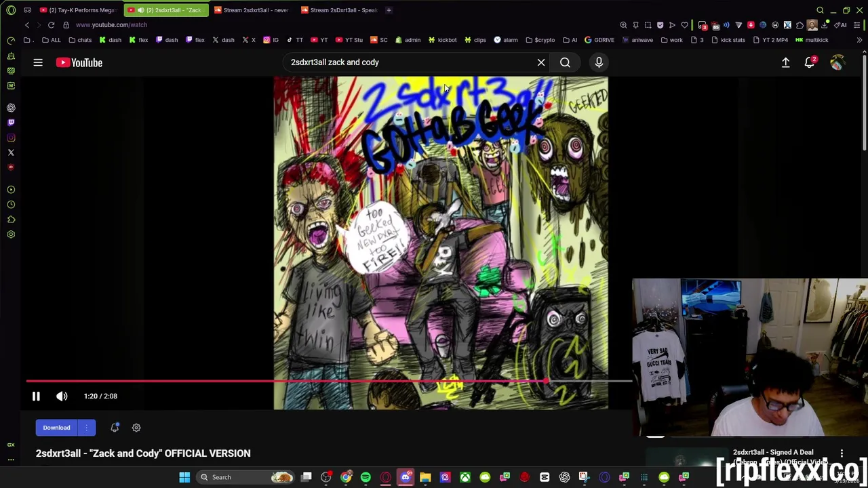Screen dimensions: 868x488
Task: Reload the page with the refresh button
Action: (x=51, y=25)
